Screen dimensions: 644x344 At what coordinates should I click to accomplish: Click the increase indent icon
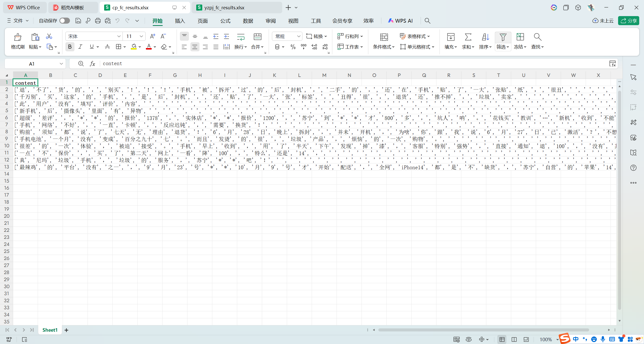pyautogui.click(x=226, y=36)
